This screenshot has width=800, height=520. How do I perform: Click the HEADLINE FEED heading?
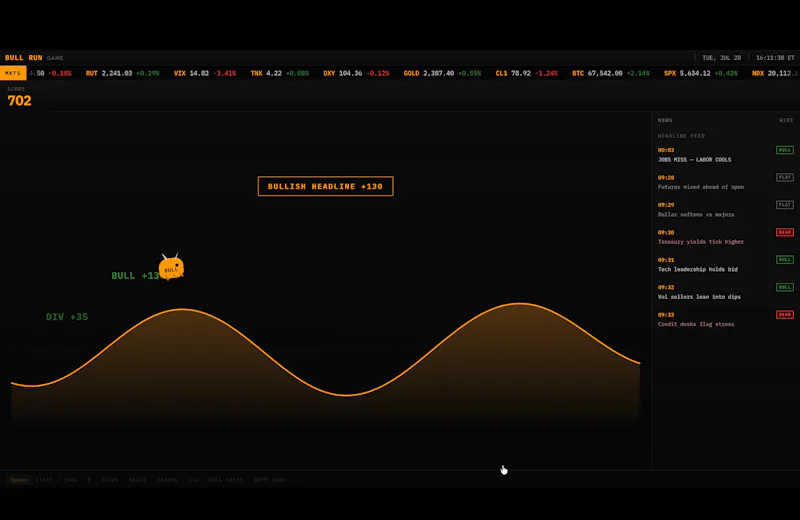pyautogui.click(x=681, y=136)
